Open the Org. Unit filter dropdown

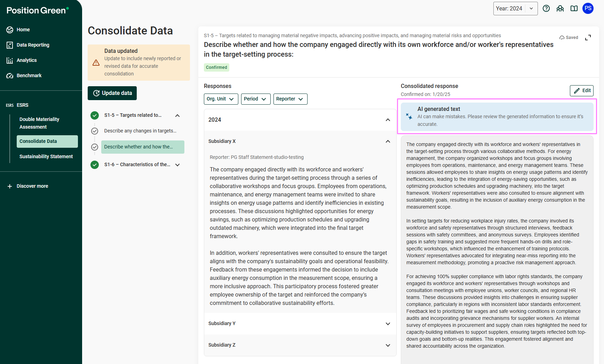point(221,99)
